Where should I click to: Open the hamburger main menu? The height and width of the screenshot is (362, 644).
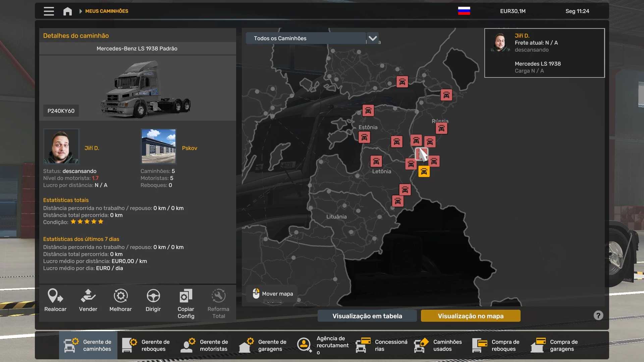[x=49, y=11]
